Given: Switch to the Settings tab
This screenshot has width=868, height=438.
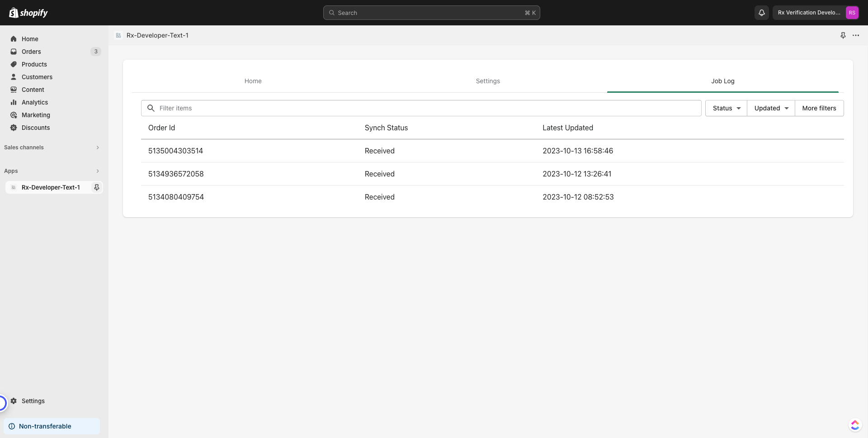Looking at the screenshot, I should (x=488, y=81).
